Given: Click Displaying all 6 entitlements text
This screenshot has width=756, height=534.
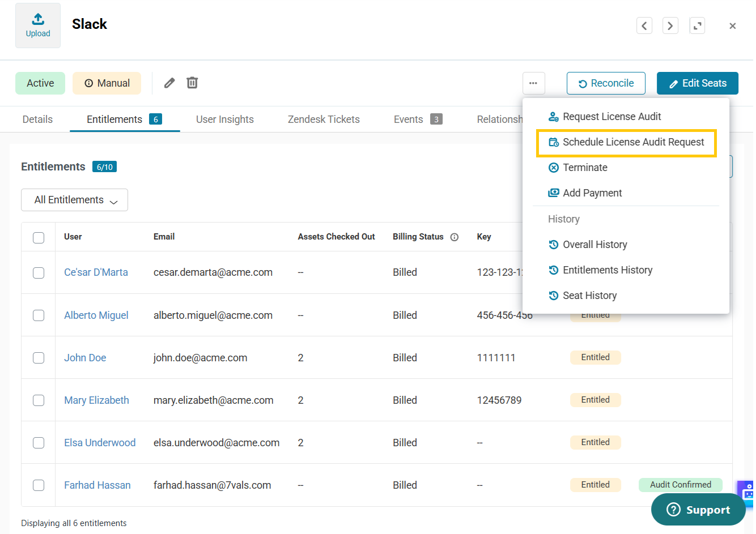Looking at the screenshot, I should 74,523.
